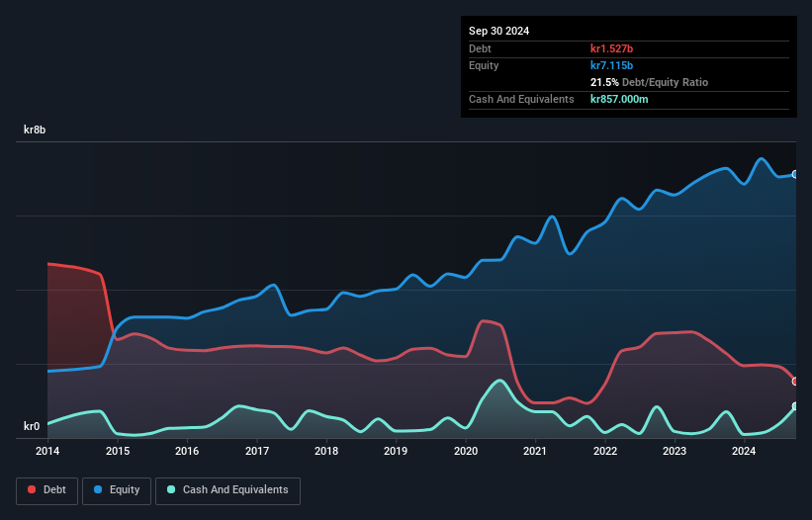Click the kr857.000m cash value
The height and width of the screenshot is (520, 812).
click(619, 99)
